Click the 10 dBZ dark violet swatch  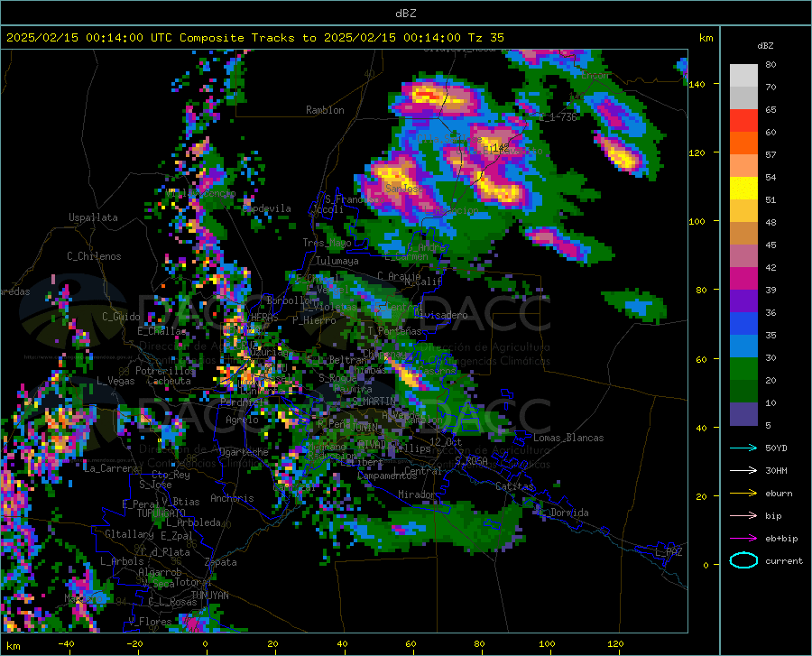pyautogui.click(x=743, y=413)
